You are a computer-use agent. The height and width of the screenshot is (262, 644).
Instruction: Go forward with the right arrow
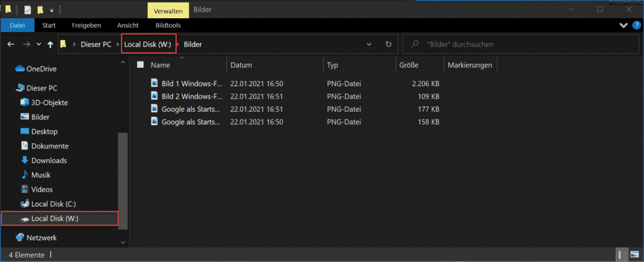click(26, 44)
